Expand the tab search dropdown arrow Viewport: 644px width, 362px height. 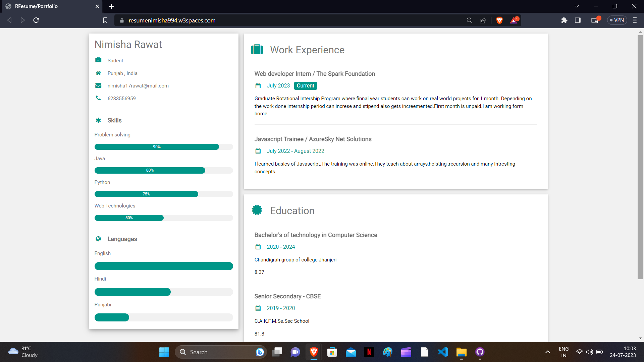click(x=577, y=6)
